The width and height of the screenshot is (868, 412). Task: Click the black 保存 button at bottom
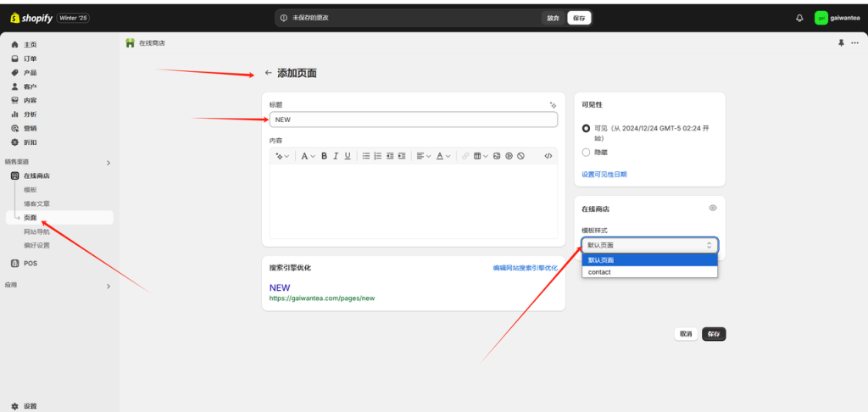pos(714,334)
